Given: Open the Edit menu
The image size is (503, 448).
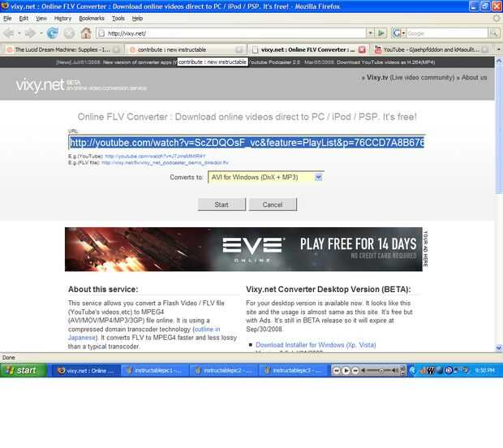Looking at the screenshot, I should click(x=24, y=19).
